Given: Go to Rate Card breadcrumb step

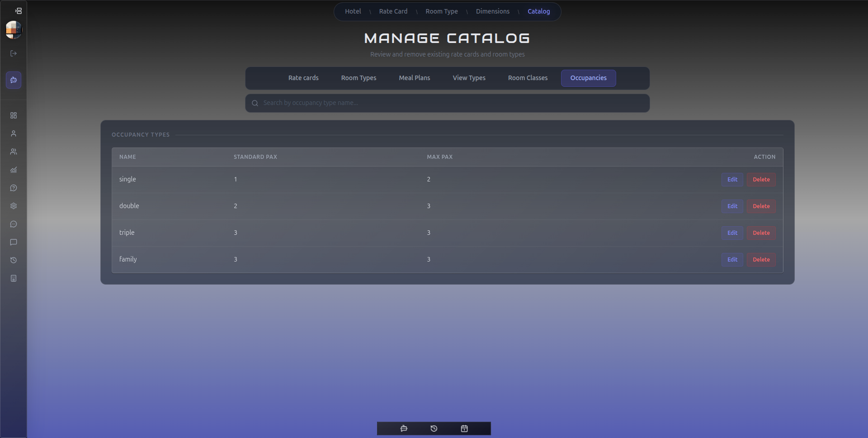Looking at the screenshot, I should tap(393, 11).
